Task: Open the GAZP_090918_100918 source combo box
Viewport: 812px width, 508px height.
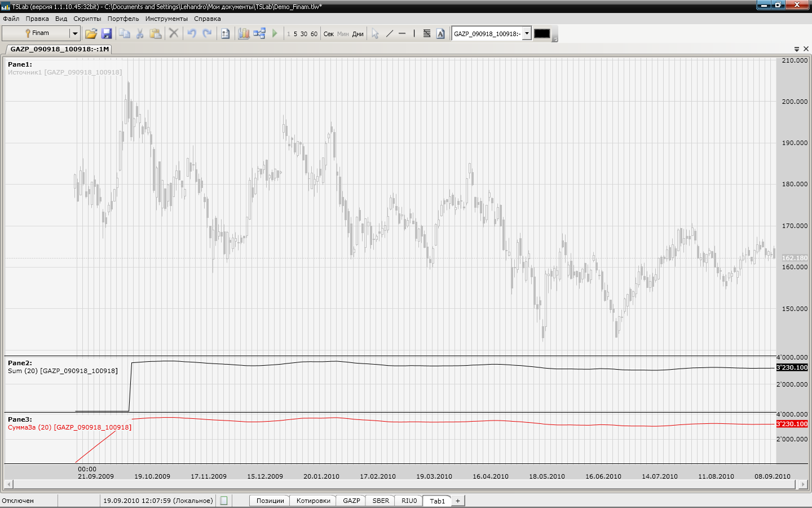Action: [527, 34]
